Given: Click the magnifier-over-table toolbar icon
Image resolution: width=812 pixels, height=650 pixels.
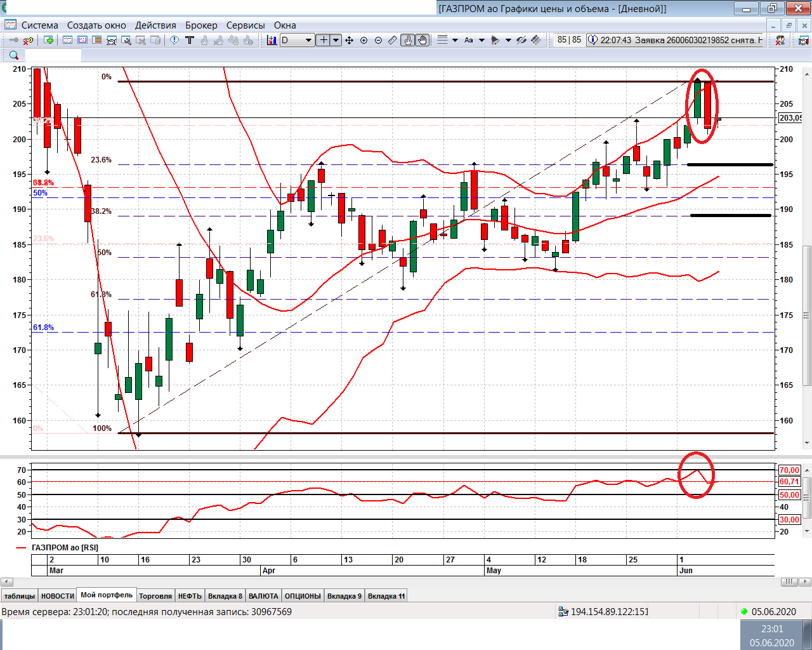Looking at the screenshot, I should coord(126,40).
